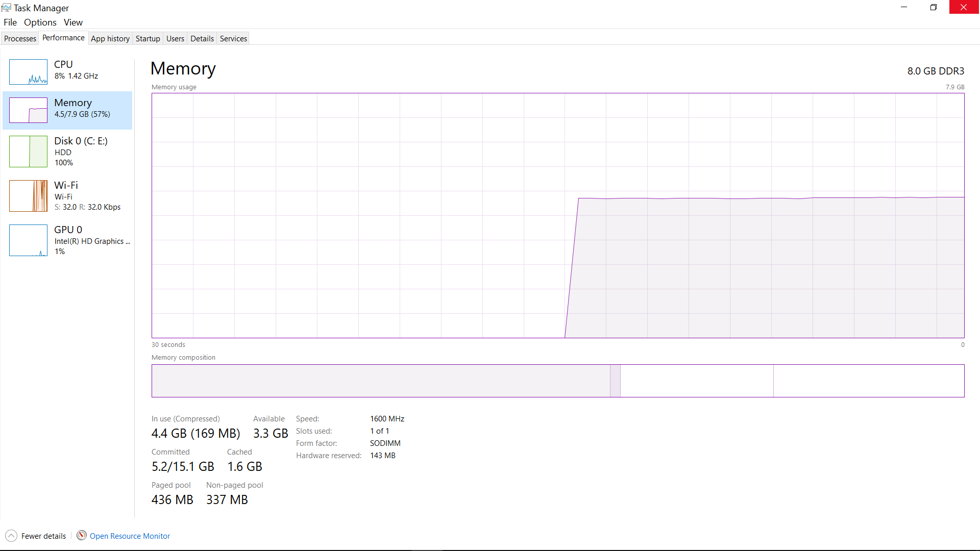
Task: Switch to the Details tab
Action: tap(202, 39)
